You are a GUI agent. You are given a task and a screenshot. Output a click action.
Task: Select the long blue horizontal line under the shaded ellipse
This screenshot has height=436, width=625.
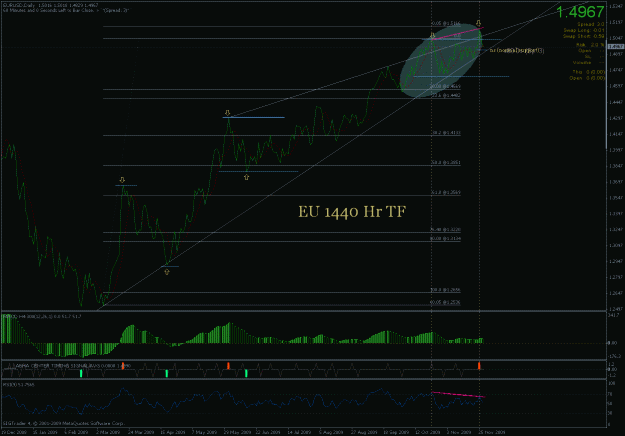click(x=461, y=77)
